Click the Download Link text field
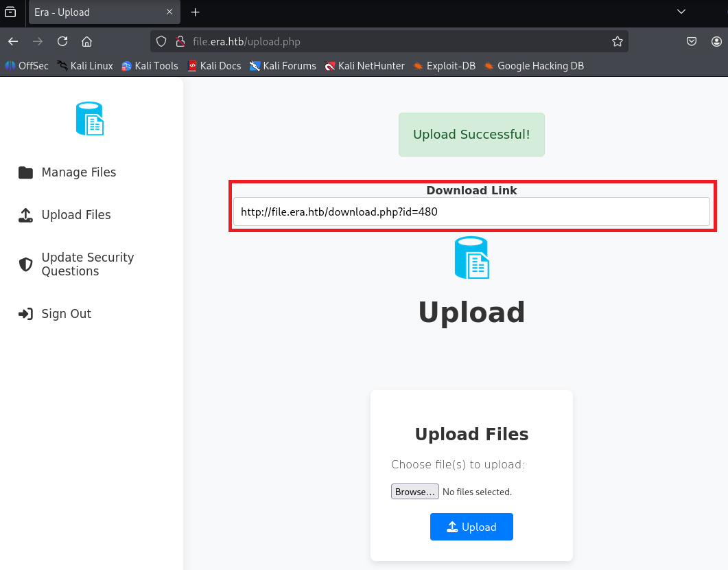Screen dimensions: 728x570 point(471,212)
